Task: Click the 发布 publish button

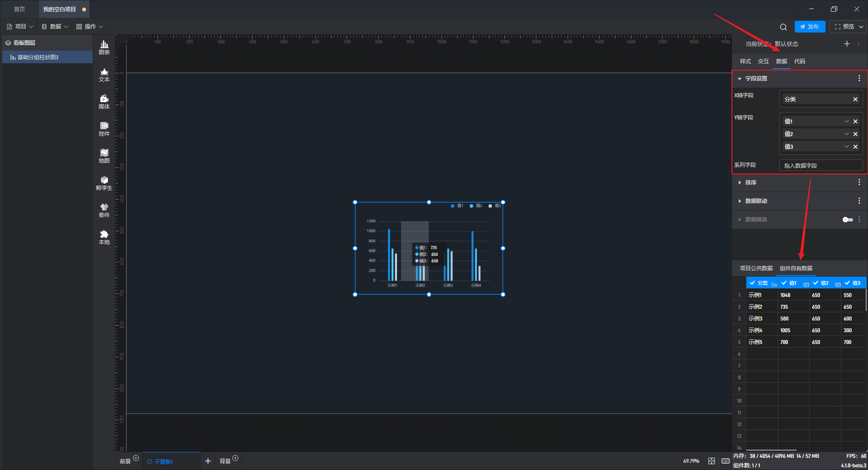Action: 810,27
